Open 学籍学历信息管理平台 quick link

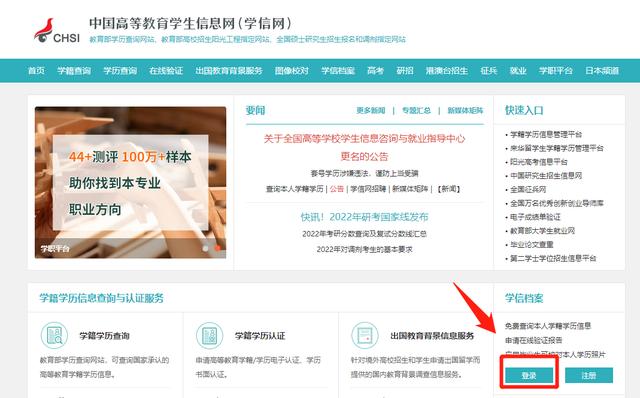546,134
